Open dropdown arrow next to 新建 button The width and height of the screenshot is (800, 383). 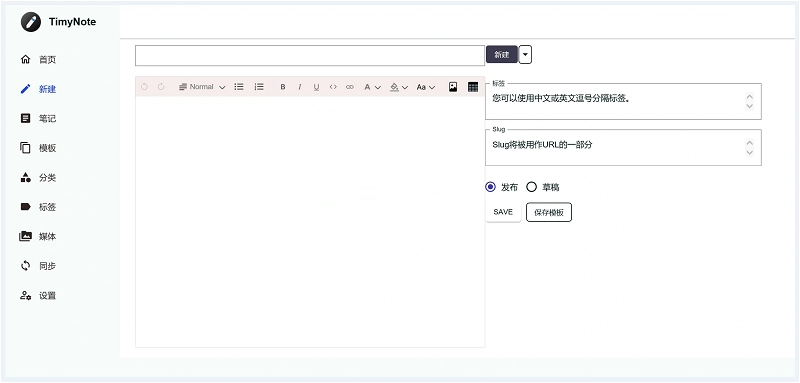tap(526, 55)
